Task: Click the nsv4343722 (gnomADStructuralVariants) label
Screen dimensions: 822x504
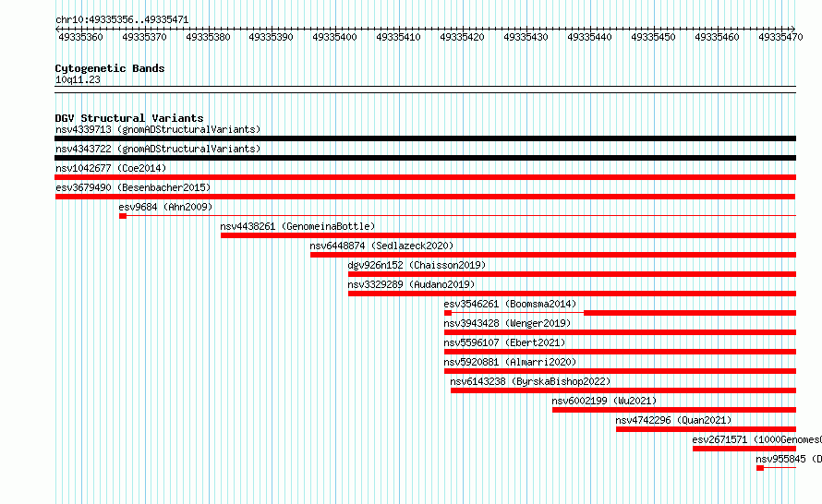Action: (x=158, y=149)
